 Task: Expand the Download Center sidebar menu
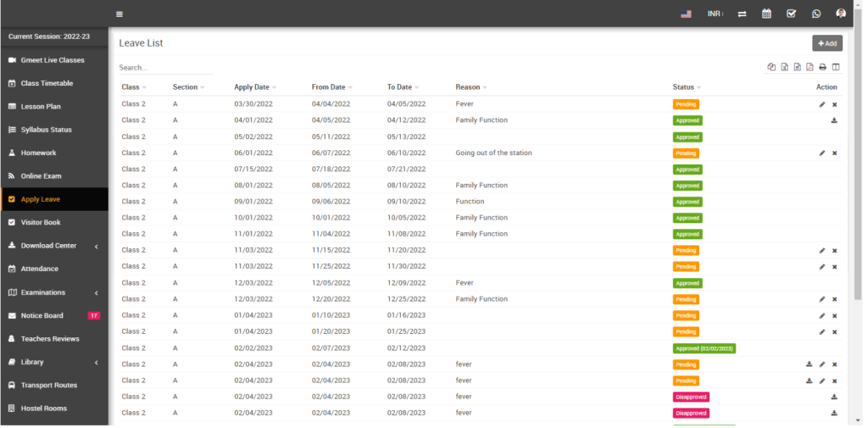coord(54,246)
